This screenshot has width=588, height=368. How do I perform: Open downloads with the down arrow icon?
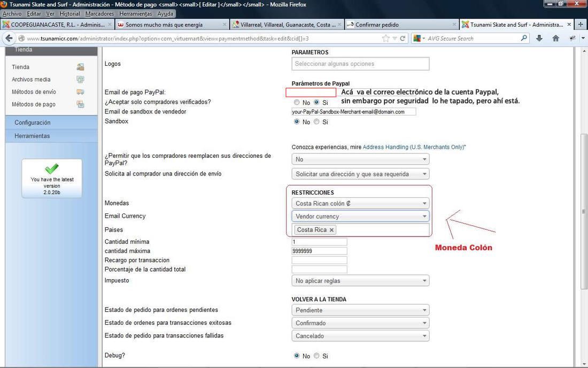539,39
